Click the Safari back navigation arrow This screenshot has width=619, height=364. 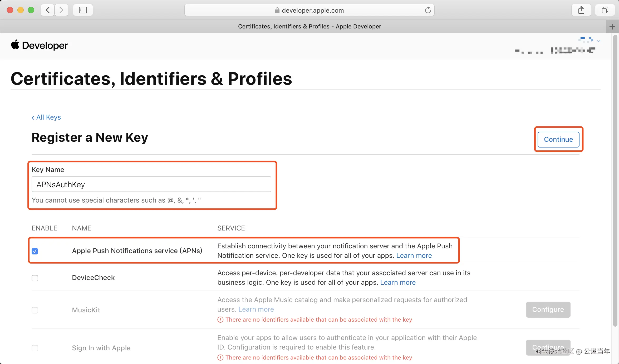pos(48,10)
